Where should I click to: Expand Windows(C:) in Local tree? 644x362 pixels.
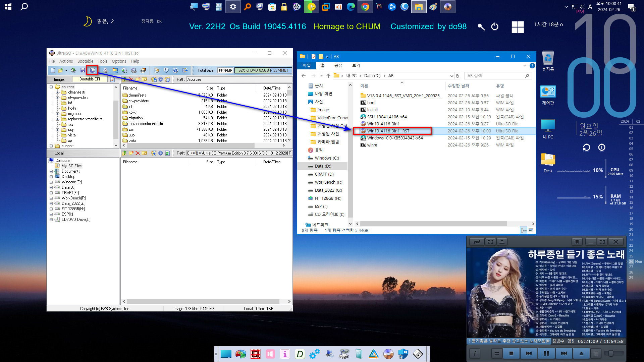(51, 182)
